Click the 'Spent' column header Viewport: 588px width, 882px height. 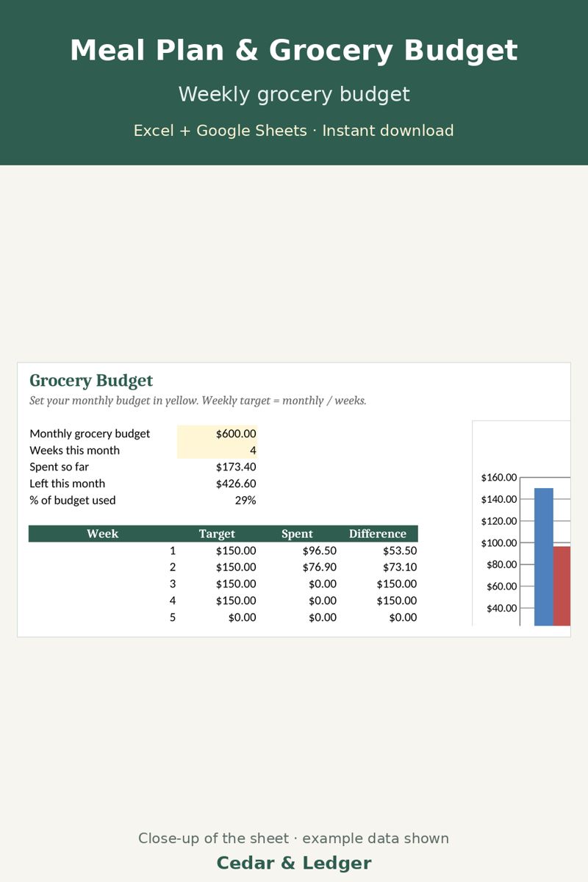point(297,534)
